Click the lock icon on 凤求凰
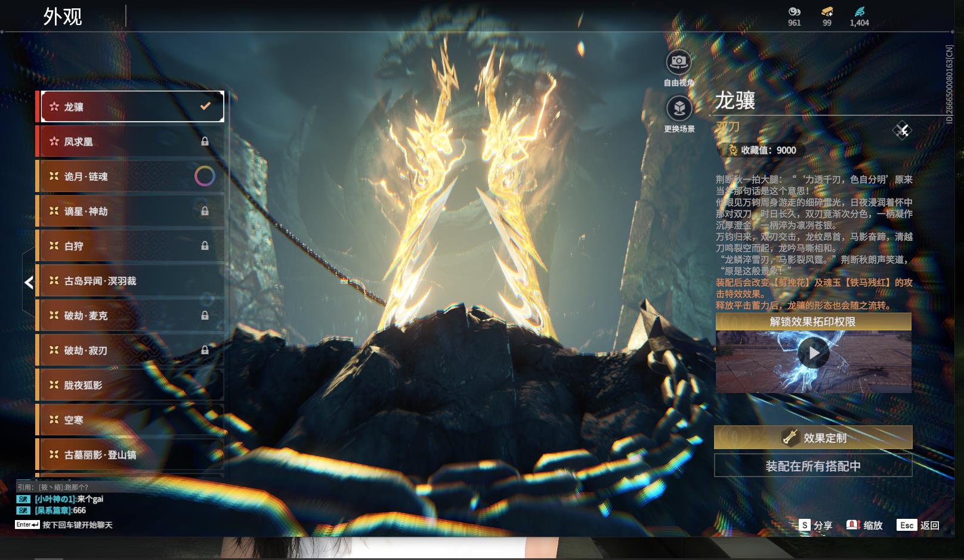Image resolution: width=964 pixels, height=560 pixels. 205,141
